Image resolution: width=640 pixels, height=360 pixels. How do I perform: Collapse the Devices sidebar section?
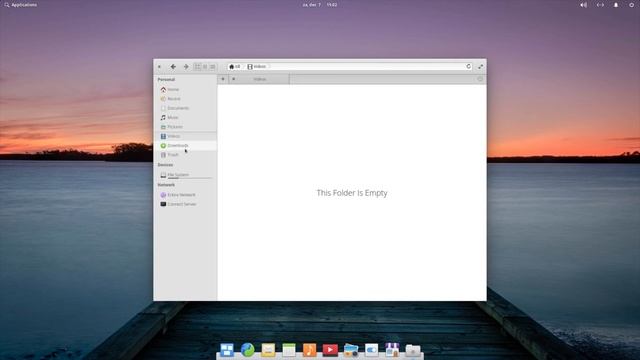point(165,165)
